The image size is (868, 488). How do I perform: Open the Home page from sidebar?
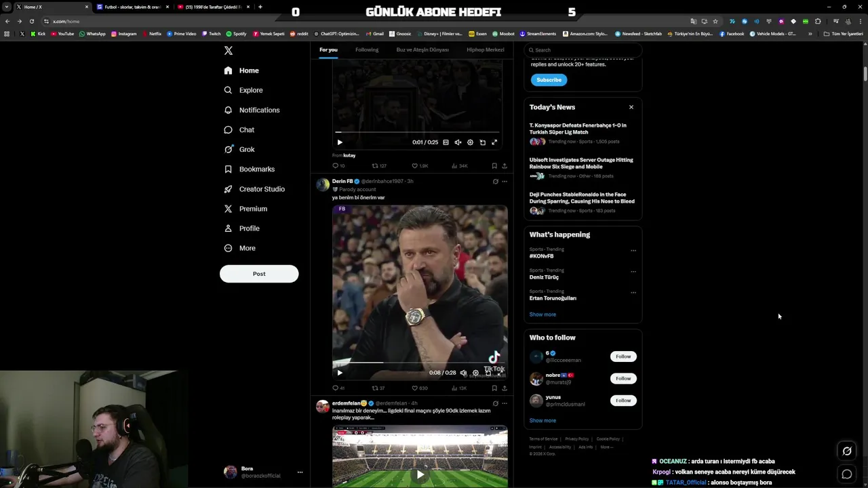[241, 70]
